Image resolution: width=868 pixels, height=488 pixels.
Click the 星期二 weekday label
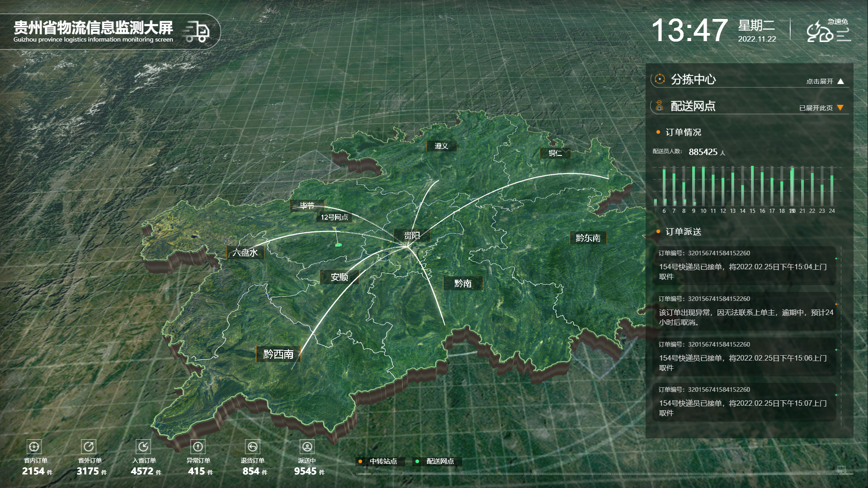coord(757,25)
